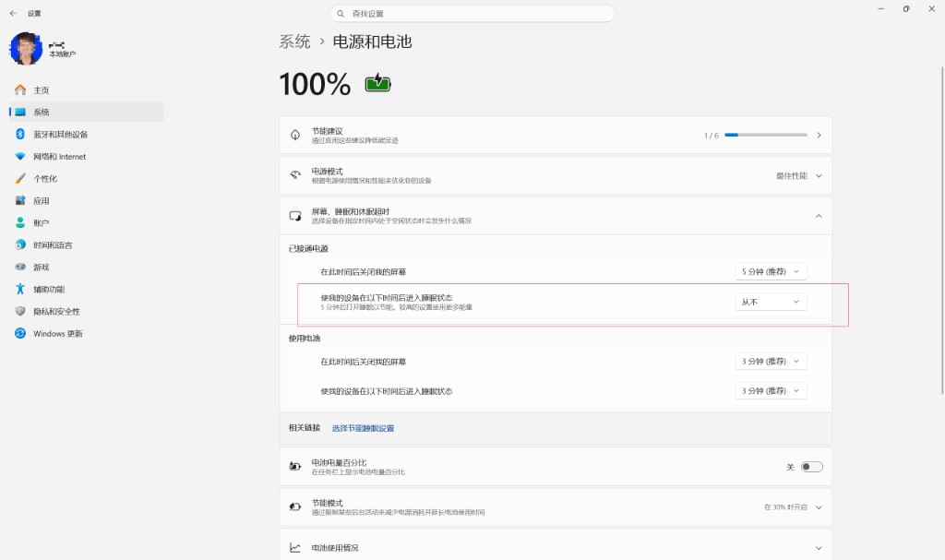Click the 个性化 paintbrush icon
Viewport: 945px width, 560px height.
coord(20,178)
